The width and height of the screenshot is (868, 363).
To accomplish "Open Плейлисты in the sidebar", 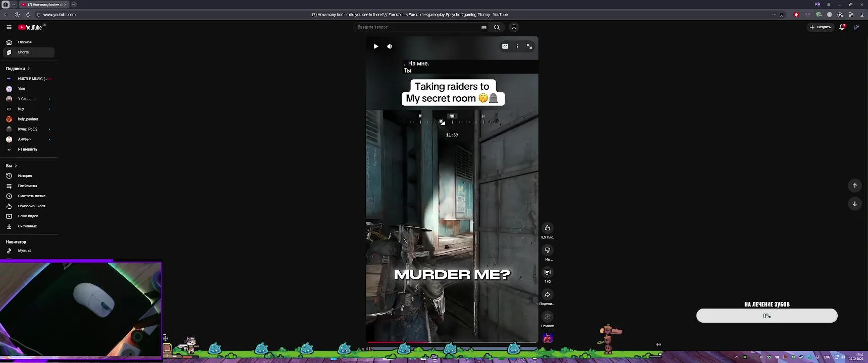I will coord(29,186).
